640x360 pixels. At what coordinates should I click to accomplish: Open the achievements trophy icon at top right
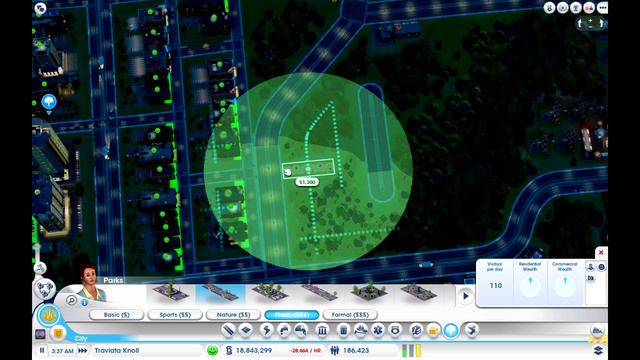(x=576, y=8)
